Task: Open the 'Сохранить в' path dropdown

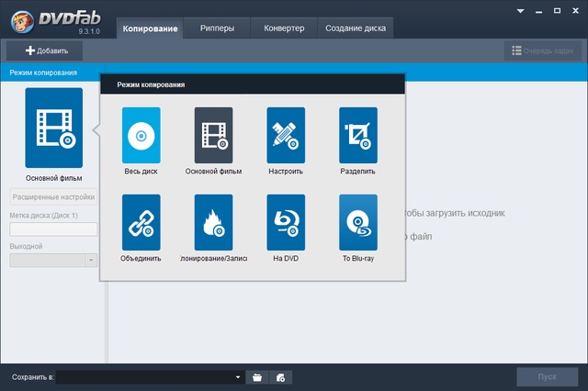Action: (x=238, y=377)
